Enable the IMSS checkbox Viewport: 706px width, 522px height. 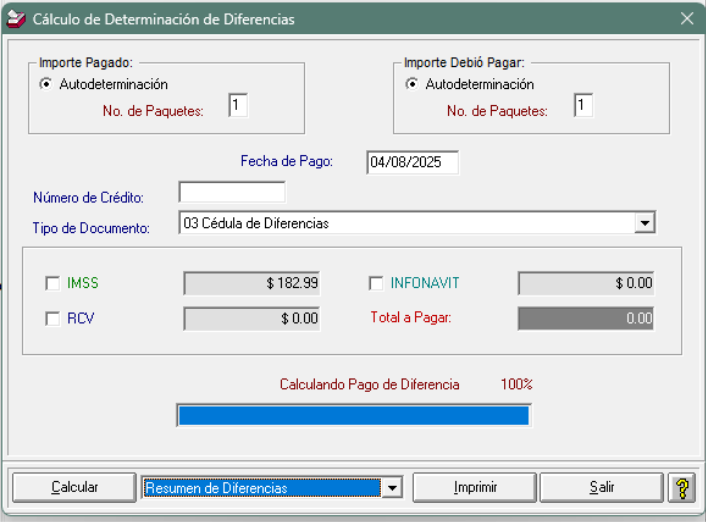[53, 283]
